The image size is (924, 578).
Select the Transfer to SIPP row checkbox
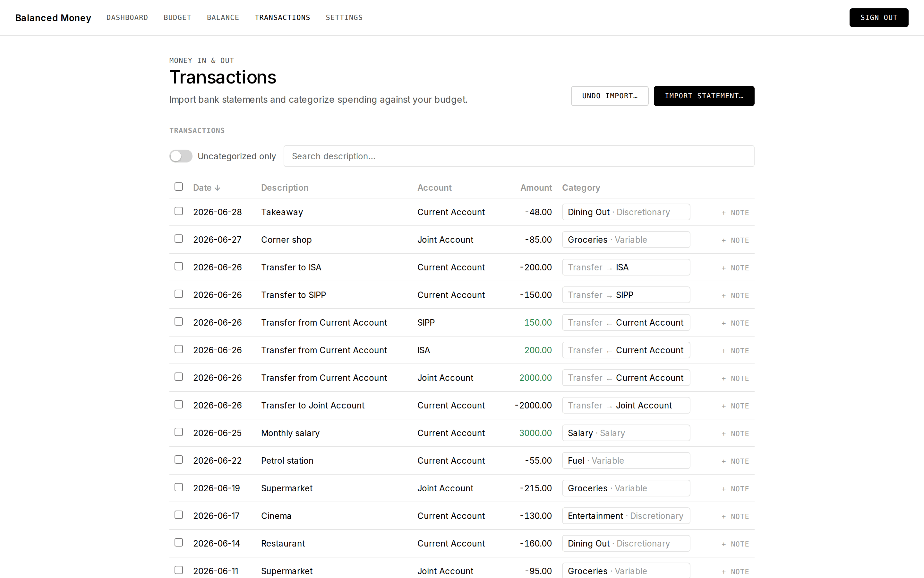(179, 293)
